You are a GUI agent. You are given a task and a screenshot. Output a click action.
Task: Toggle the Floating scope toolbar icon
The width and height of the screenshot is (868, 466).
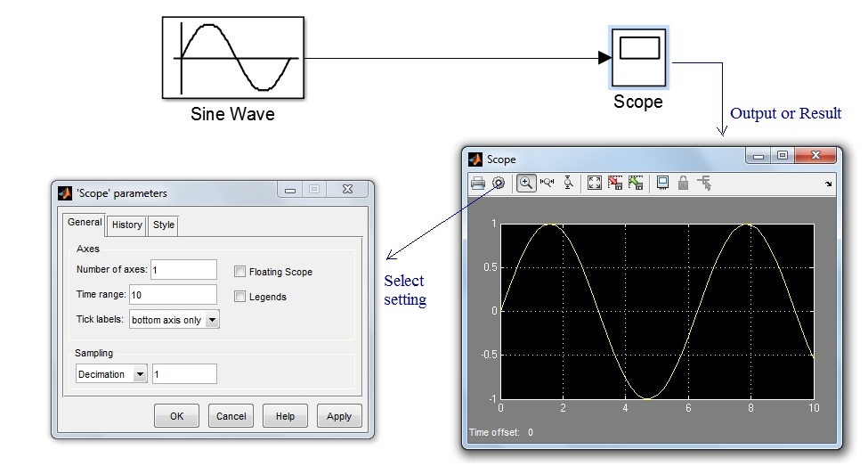(x=662, y=183)
